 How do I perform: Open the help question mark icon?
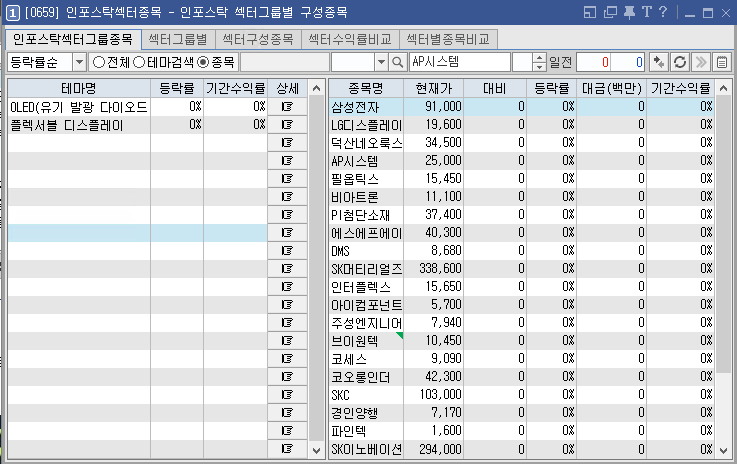663,12
